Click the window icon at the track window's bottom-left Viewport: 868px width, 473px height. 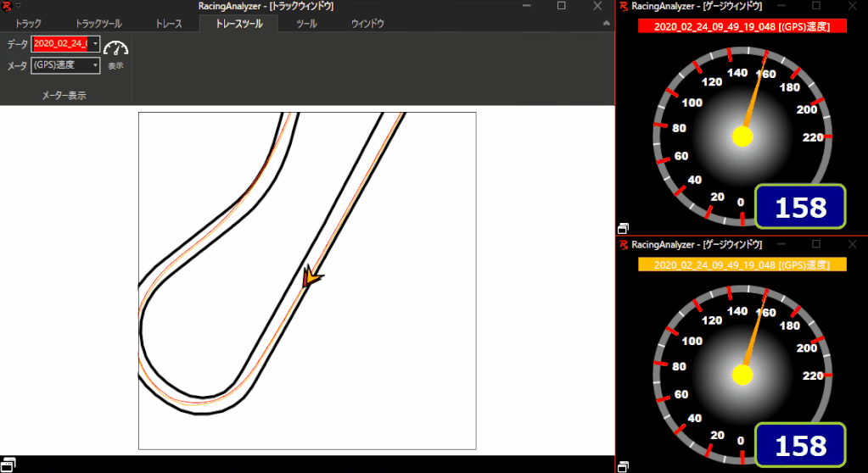(8, 463)
